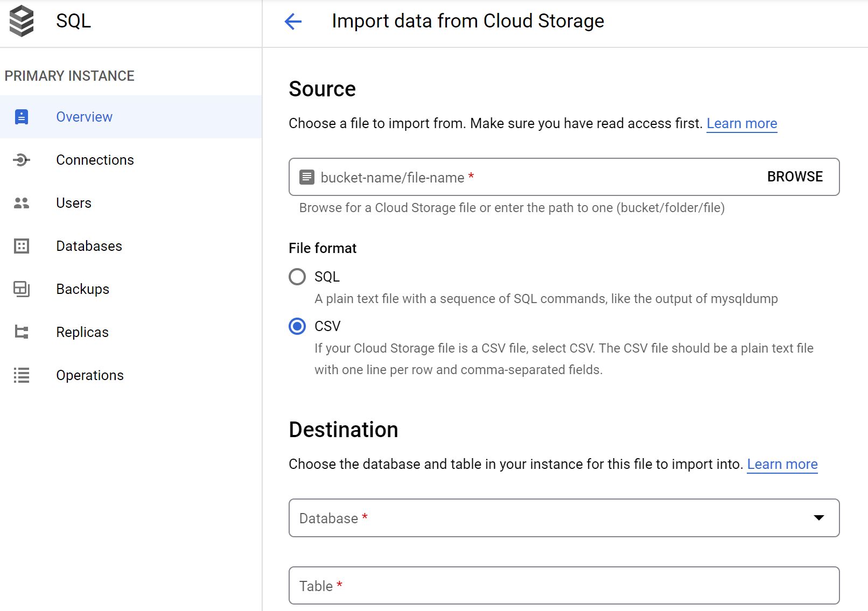
Task: Click the bucket-name/file-name input field
Action: click(485, 177)
